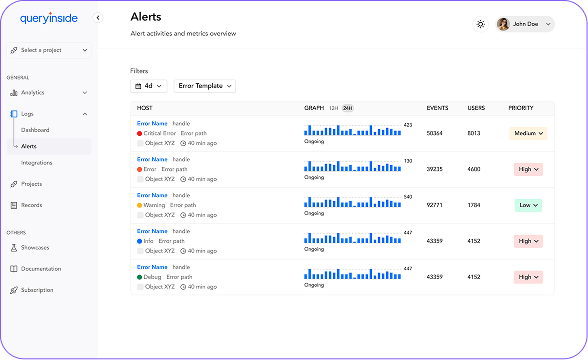Click HOST column header
The height and width of the screenshot is (360, 588).
pos(144,108)
